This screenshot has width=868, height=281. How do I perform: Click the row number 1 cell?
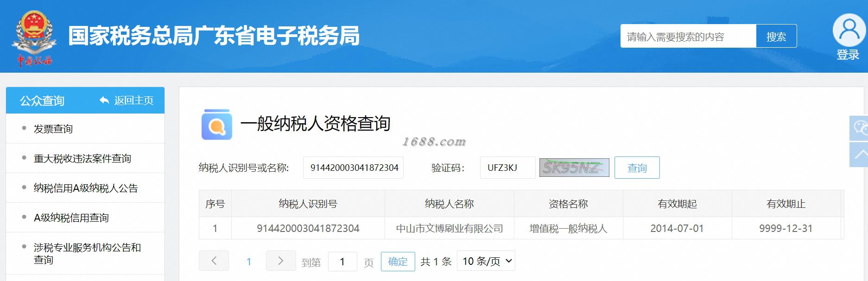click(215, 228)
